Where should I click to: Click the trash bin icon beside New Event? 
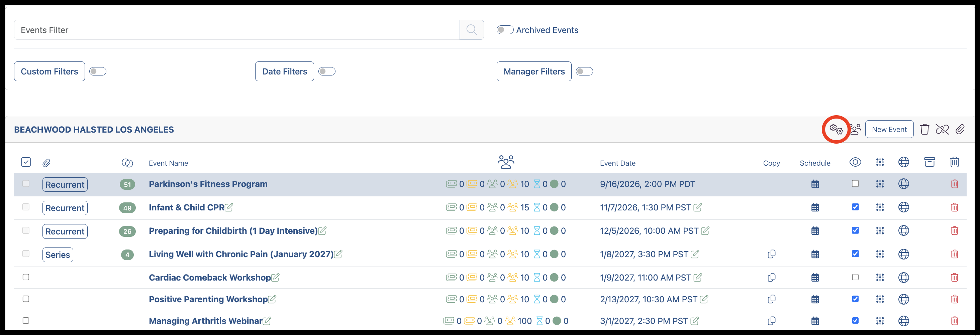click(x=924, y=129)
